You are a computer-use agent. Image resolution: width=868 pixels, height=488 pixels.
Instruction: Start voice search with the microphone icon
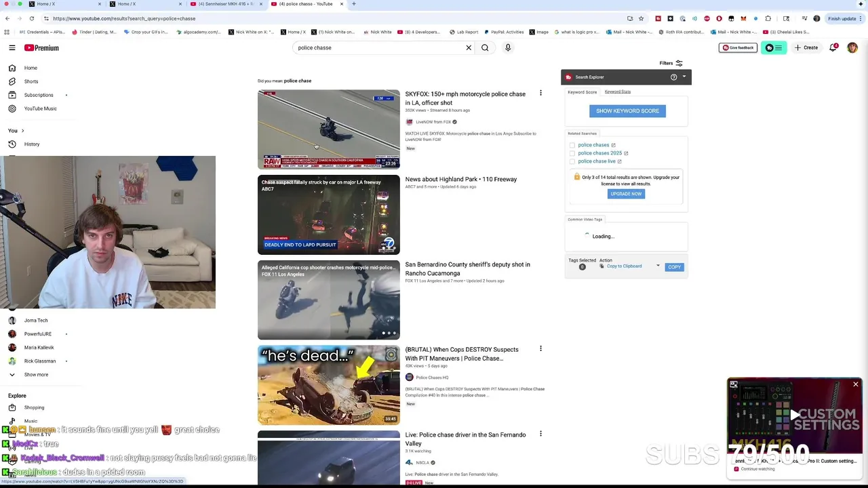tap(508, 47)
